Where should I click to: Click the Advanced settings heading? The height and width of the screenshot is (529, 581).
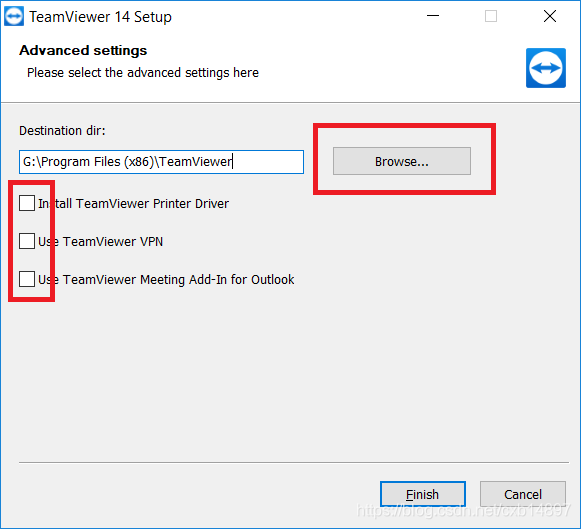(x=83, y=50)
